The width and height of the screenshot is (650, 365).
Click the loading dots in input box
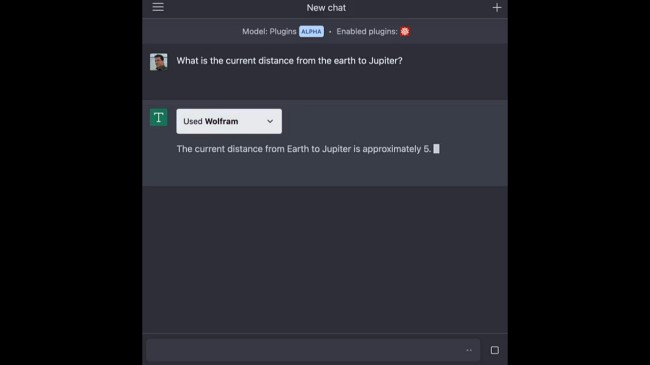pos(469,350)
